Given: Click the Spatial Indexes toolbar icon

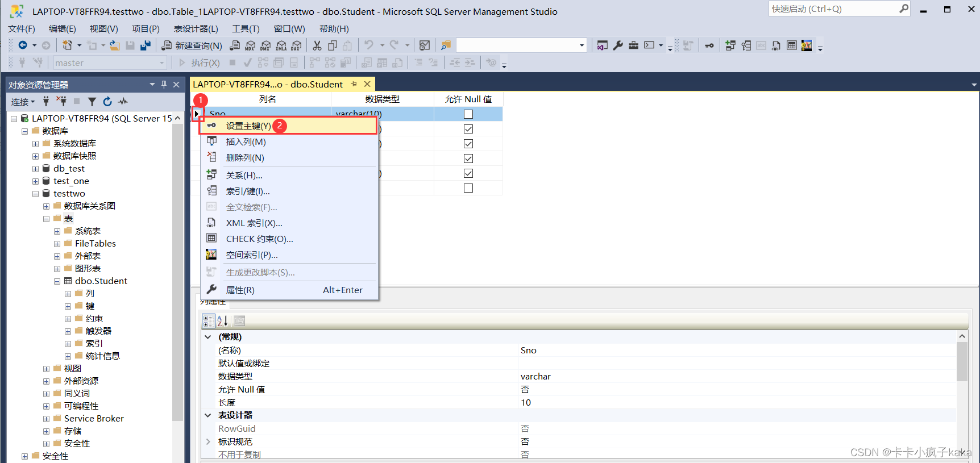Looking at the screenshot, I should [807, 45].
